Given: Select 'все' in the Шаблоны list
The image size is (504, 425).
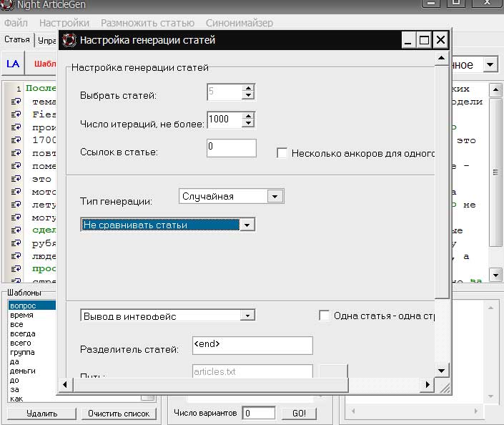Looking at the screenshot, I should 32,324.
